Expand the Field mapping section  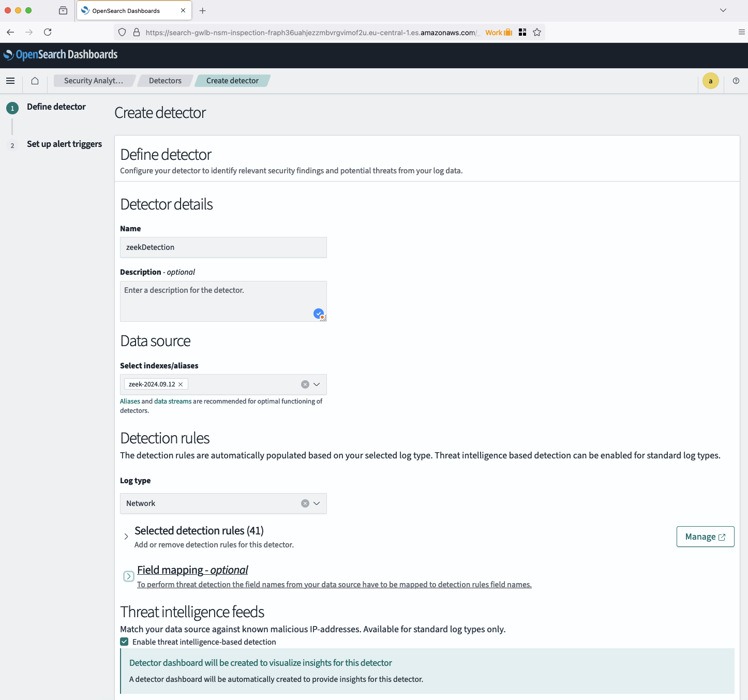pos(128,576)
